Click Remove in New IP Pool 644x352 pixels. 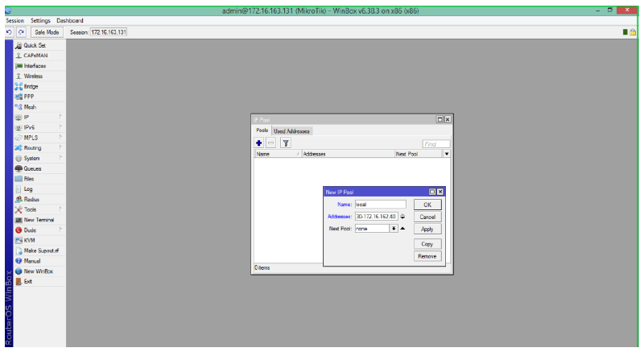point(427,256)
